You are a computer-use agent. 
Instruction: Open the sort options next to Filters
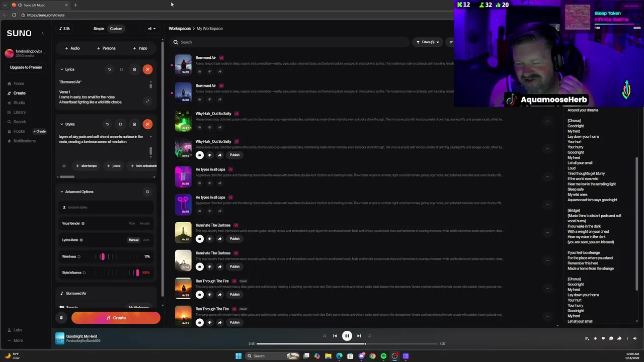click(451, 42)
